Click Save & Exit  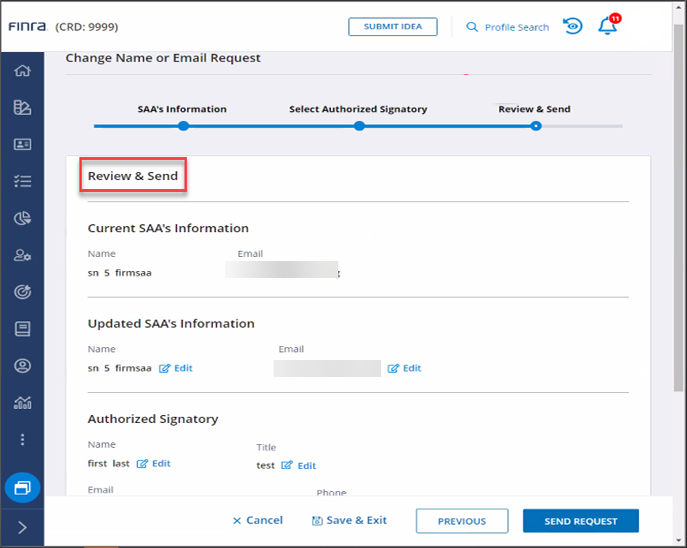click(x=349, y=520)
